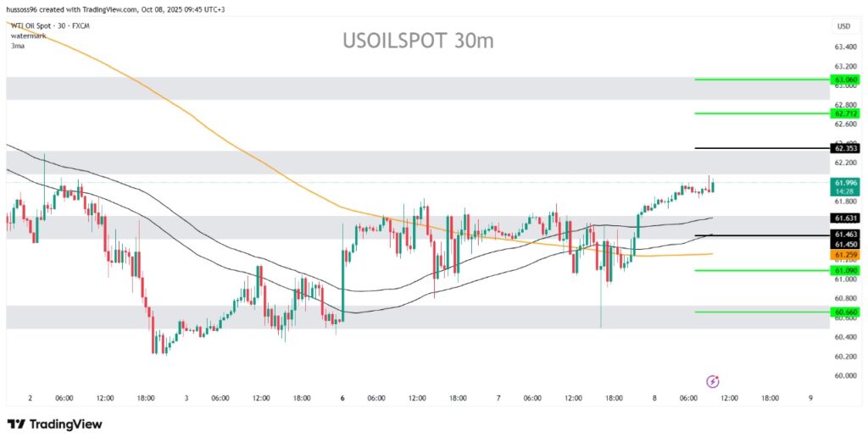Screen dimensions: 868x442
Task: Select the WTI Oil Spot symbol legend
Action: pos(48,27)
